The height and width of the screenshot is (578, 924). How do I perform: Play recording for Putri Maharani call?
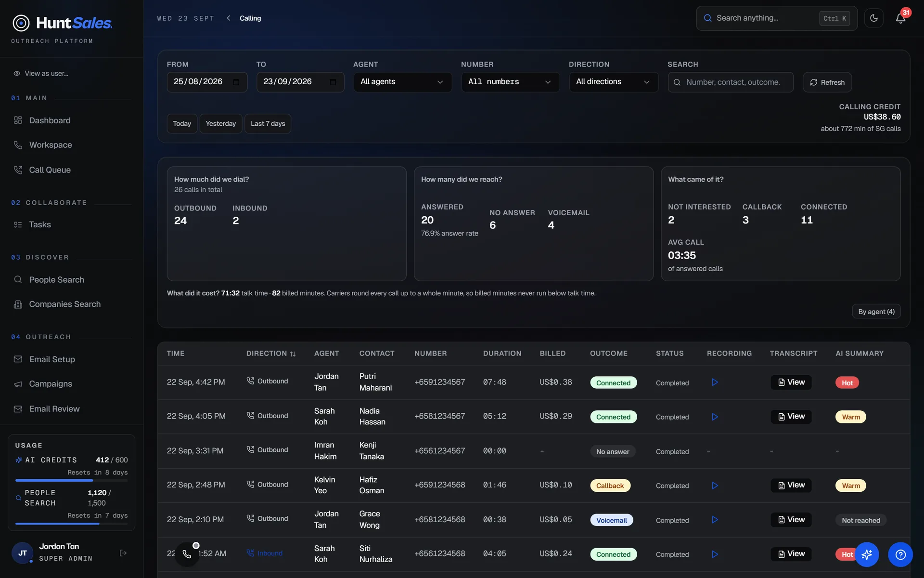(x=715, y=382)
